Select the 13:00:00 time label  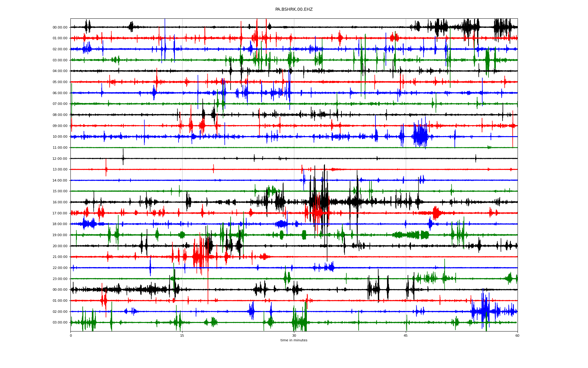pyautogui.click(x=60, y=170)
